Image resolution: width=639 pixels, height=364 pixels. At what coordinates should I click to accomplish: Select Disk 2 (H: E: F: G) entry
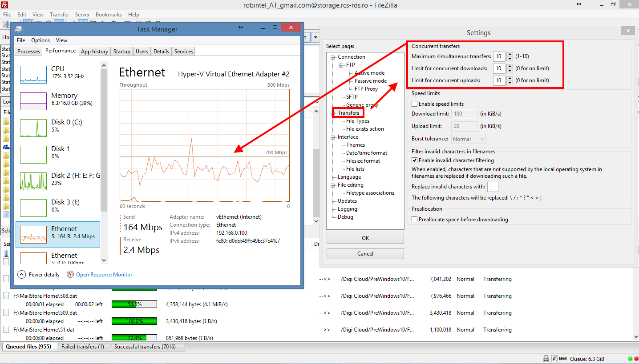(58, 181)
